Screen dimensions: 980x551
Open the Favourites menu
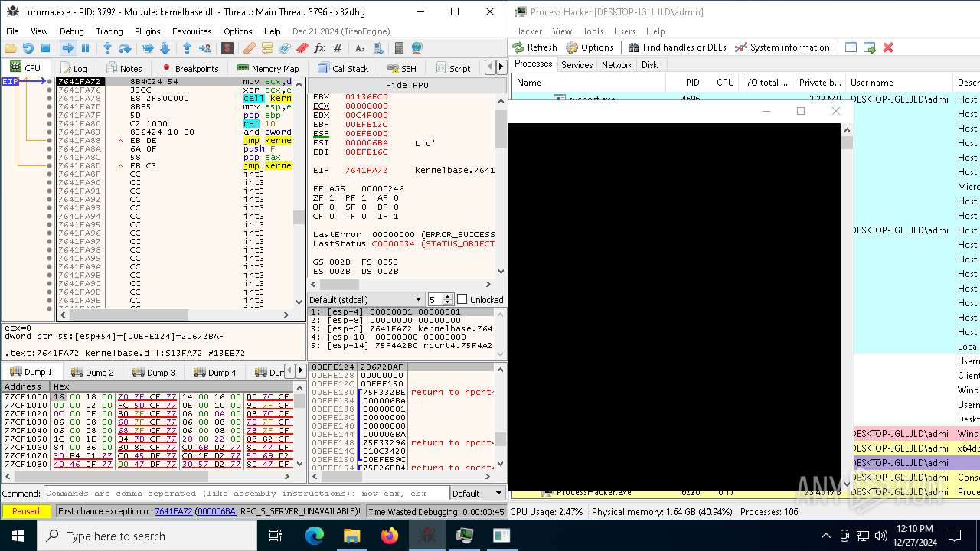click(192, 31)
